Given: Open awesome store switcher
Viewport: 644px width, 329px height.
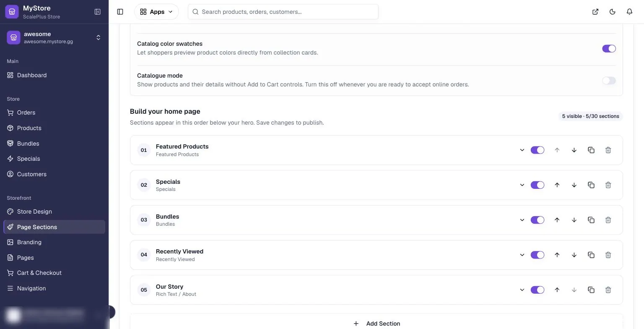Looking at the screenshot, I should [54, 37].
